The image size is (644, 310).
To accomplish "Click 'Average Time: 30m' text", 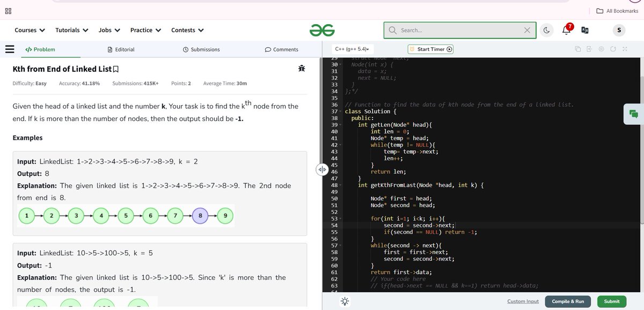I will click(x=225, y=84).
